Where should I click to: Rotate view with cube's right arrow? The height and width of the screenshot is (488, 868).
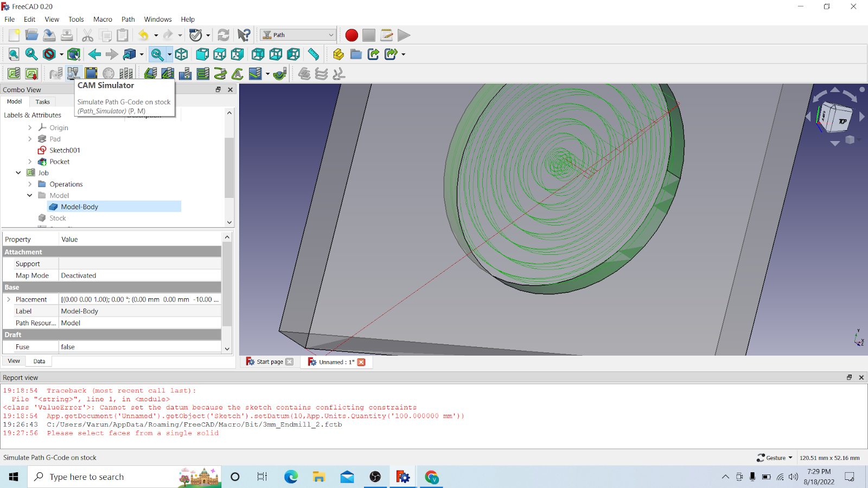coord(862,116)
